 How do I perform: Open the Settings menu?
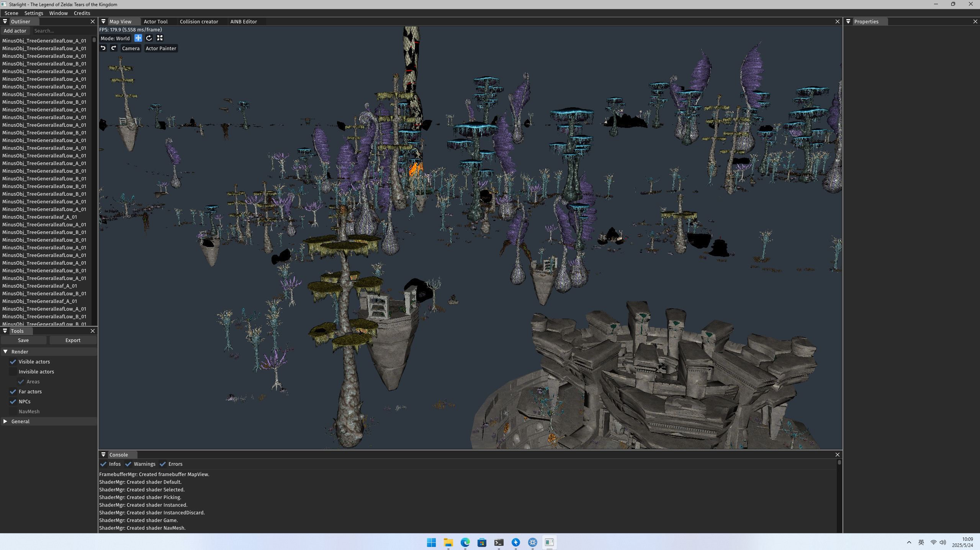pyautogui.click(x=34, y=13)
